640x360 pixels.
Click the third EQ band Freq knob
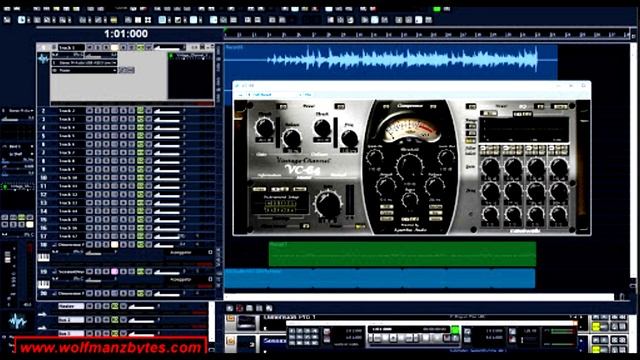pos(536,191)
